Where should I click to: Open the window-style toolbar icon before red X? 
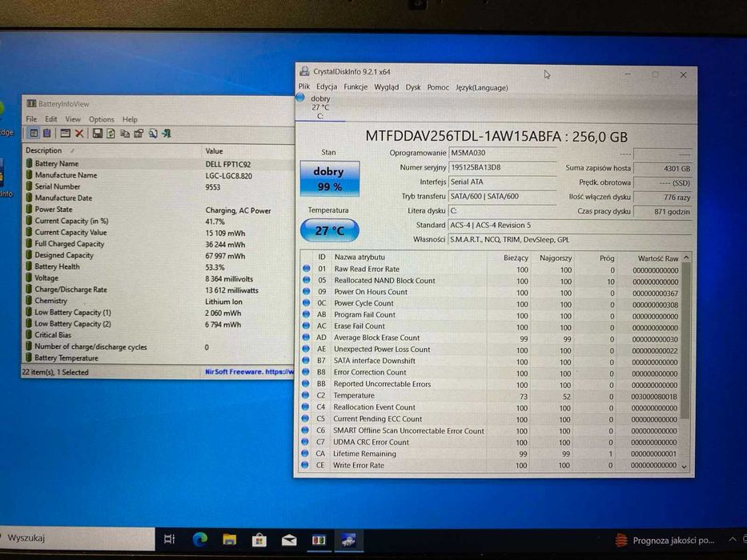pyautogui.click(x=66, y=134)
